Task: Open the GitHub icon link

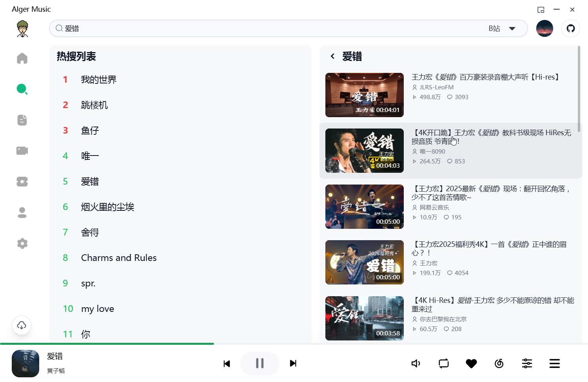Action: (x=571, y=29)
